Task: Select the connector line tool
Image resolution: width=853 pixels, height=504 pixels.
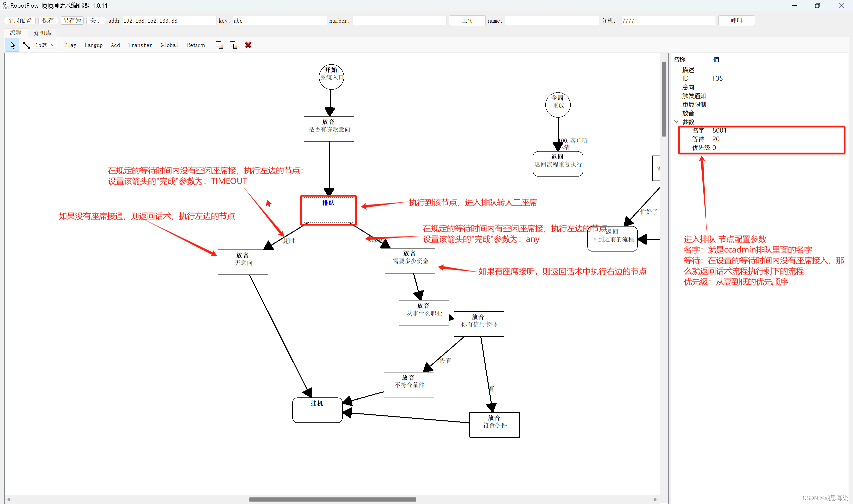Action: 27,45
